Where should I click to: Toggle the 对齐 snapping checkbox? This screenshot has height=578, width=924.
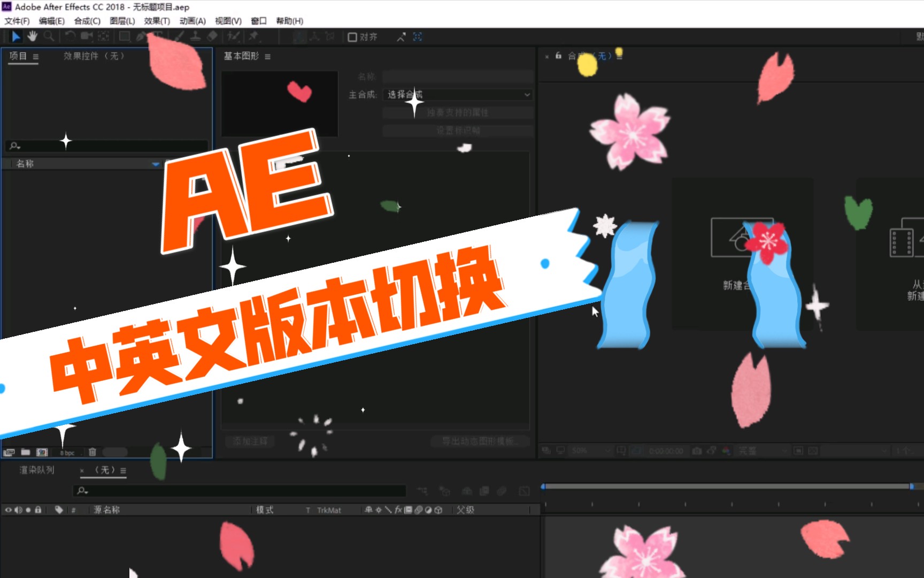coord(352,37)
